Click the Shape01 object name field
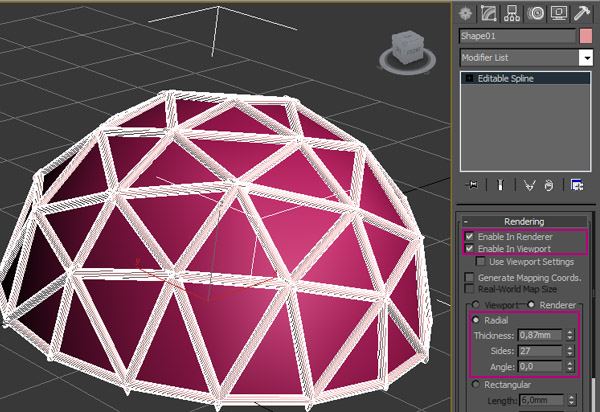The image size is (600, 412). click(517, 36)
